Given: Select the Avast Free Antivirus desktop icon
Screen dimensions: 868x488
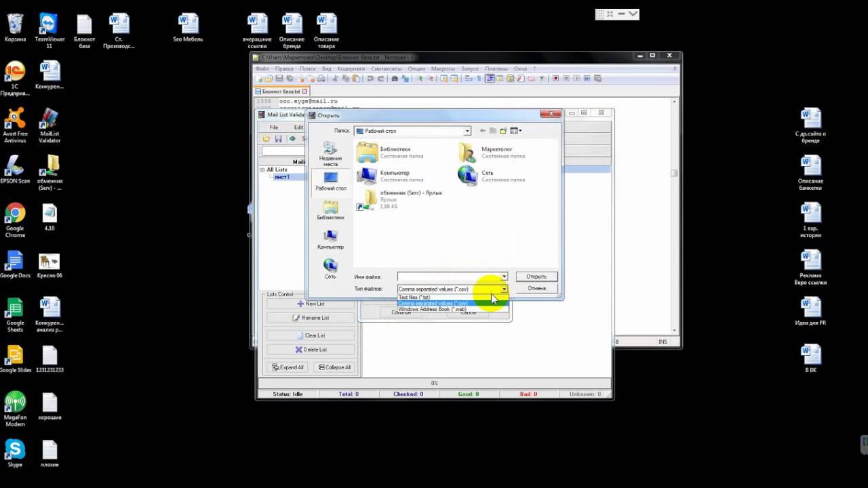Looking at the screenshot, I should 15,125.
